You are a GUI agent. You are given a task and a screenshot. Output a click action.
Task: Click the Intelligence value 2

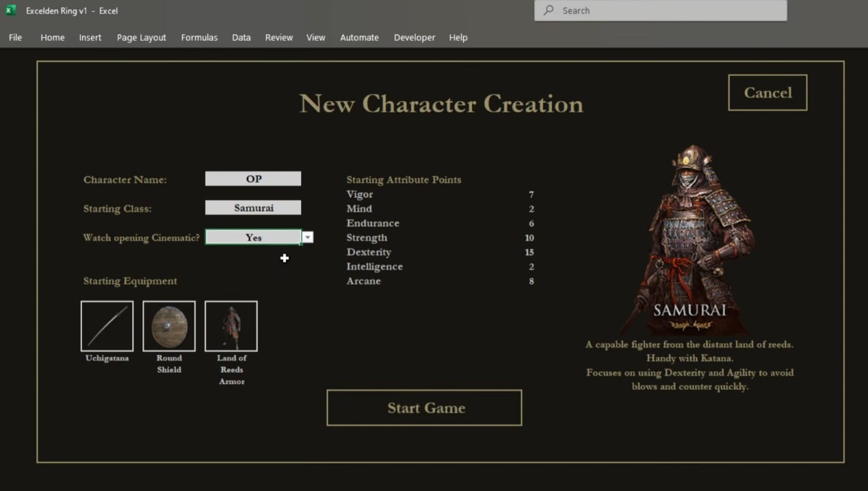[x=531, y=267]
